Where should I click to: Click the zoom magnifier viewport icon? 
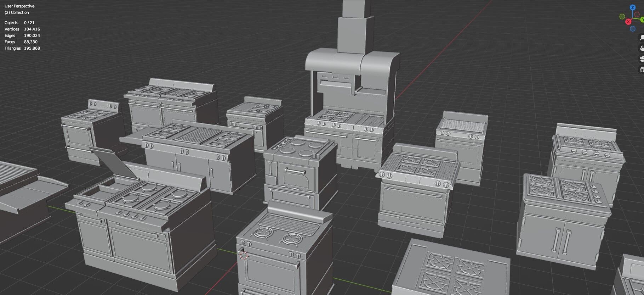[x=642, y=38]
